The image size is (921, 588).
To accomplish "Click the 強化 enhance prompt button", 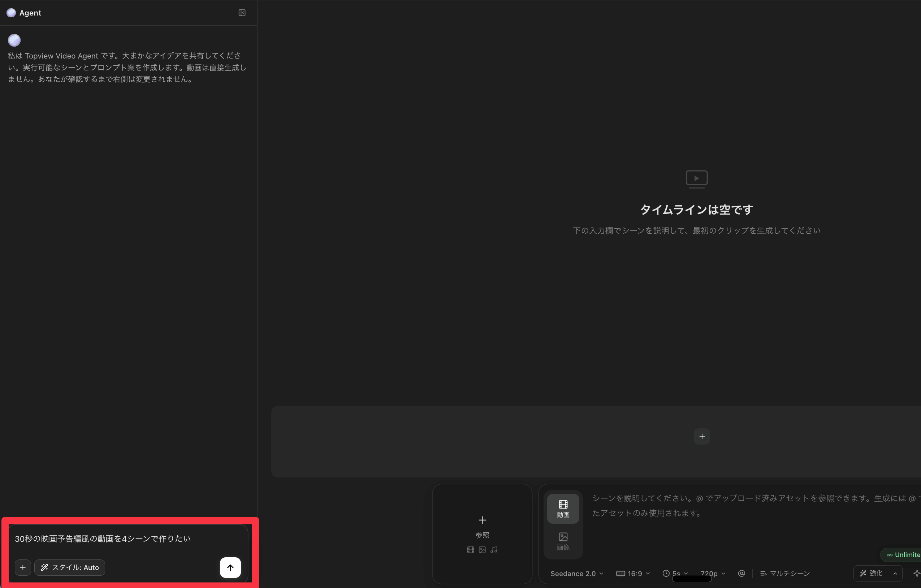I will click(871, 573).
